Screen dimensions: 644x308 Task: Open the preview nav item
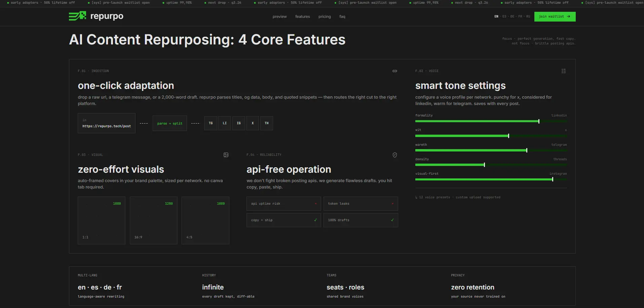pos(280,16)
